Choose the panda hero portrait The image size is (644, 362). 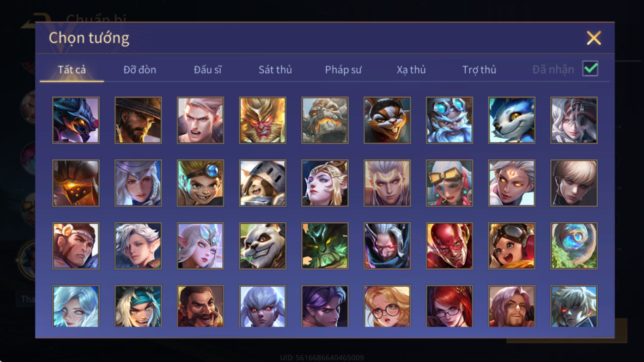click(x=262, y=246)
